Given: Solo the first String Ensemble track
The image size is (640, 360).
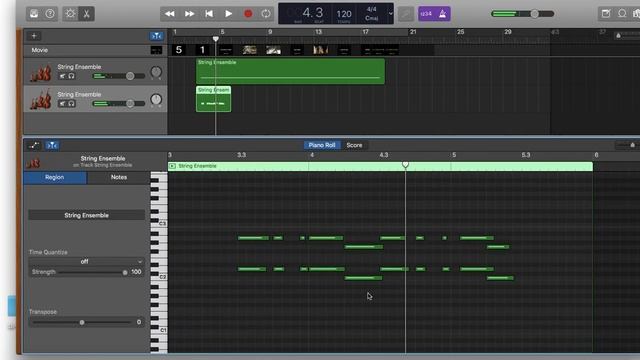Looking at the screenshot, I should (x=71, y=76).
